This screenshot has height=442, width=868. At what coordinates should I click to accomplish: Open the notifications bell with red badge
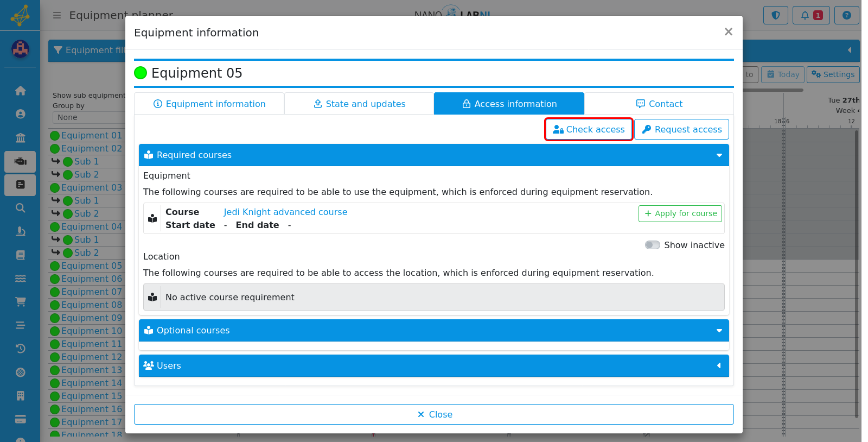pos(811,15)
